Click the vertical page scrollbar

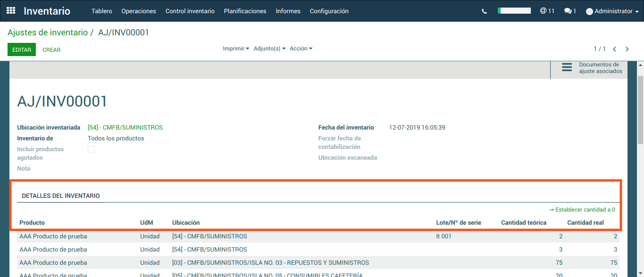tap(640, 108)
